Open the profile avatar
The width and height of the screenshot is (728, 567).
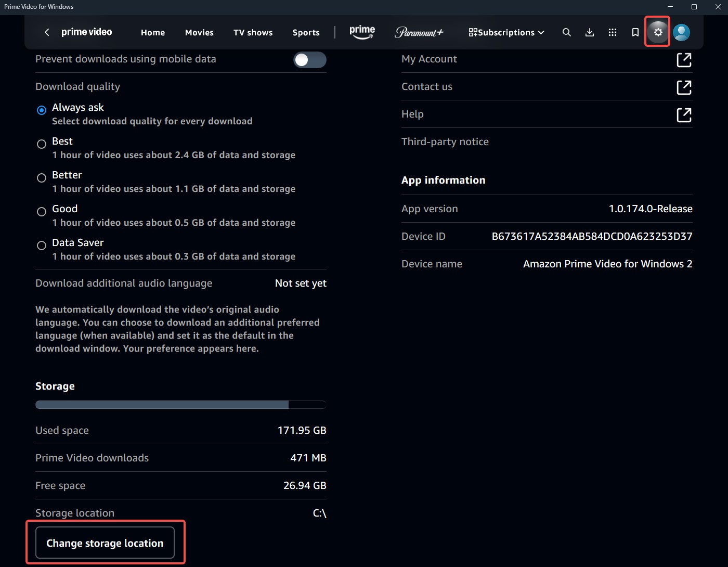point(681,32)
